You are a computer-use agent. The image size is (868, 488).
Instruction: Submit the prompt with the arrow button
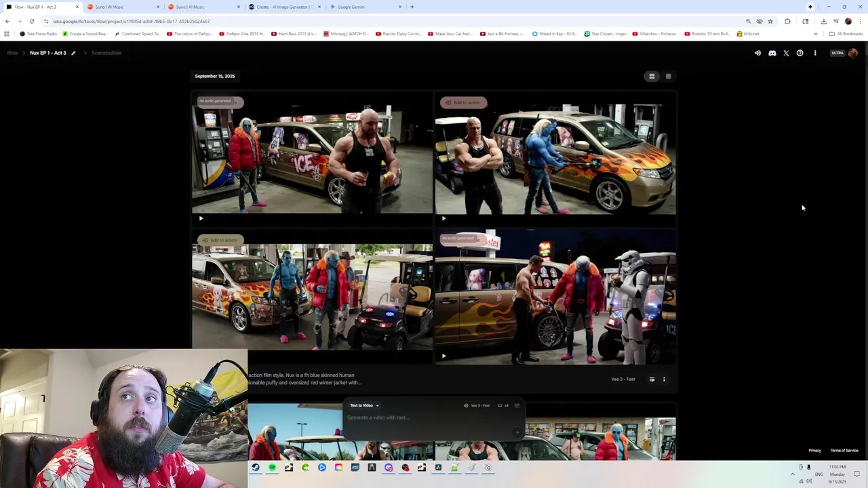(517, 432)
